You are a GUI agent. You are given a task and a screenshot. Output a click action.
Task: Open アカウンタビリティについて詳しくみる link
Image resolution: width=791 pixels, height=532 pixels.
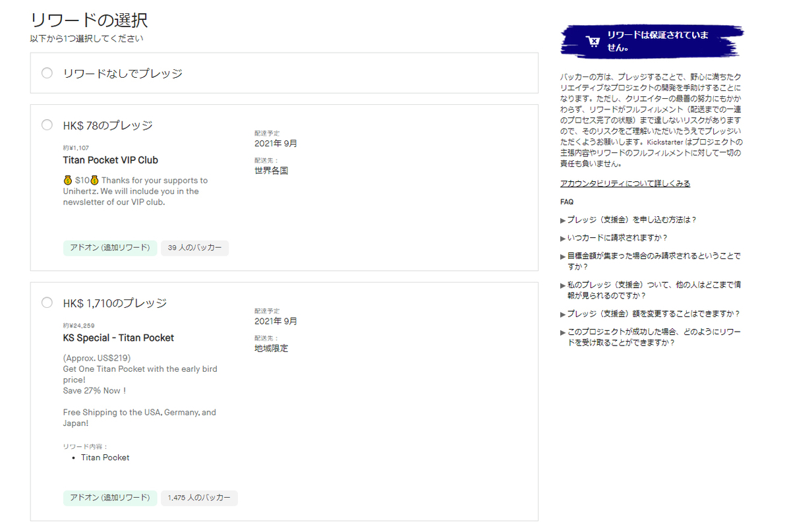pos(625,183)
